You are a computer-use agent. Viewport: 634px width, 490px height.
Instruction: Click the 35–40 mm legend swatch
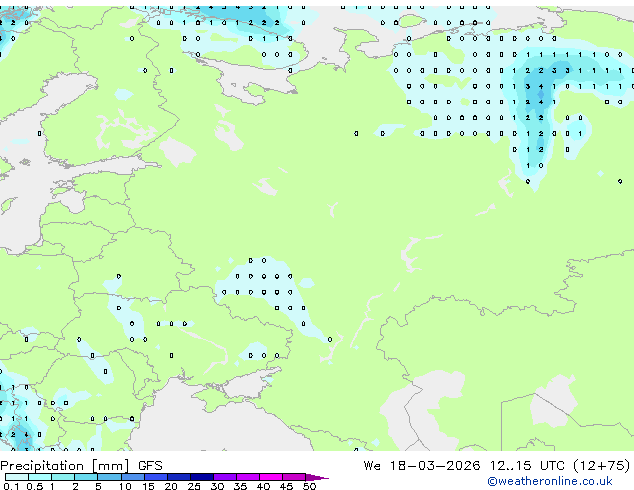tap(248, 477)
